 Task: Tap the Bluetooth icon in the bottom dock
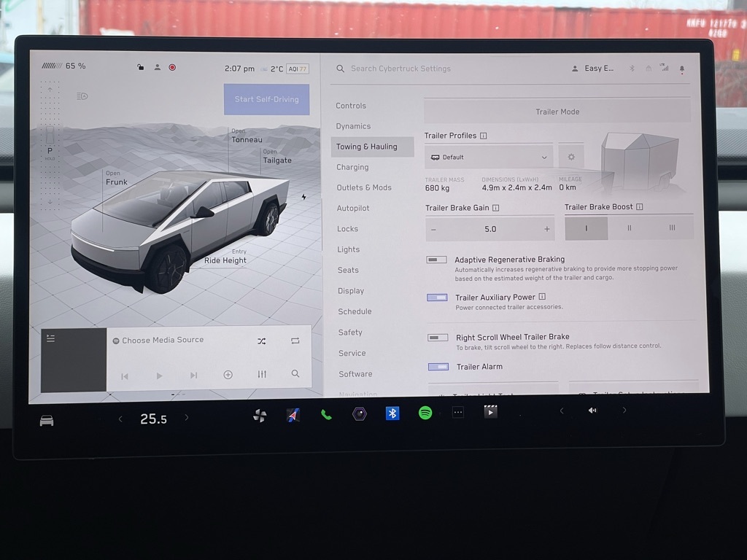[392, 413]
